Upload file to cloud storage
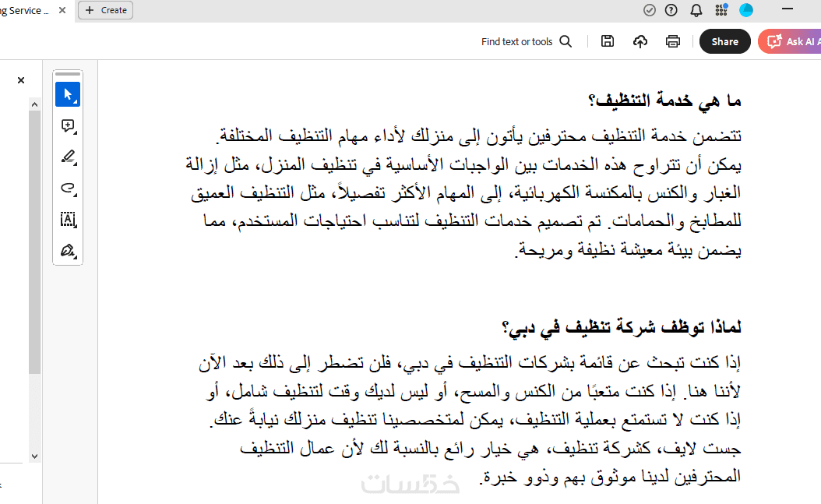 (x=640, y=41)
